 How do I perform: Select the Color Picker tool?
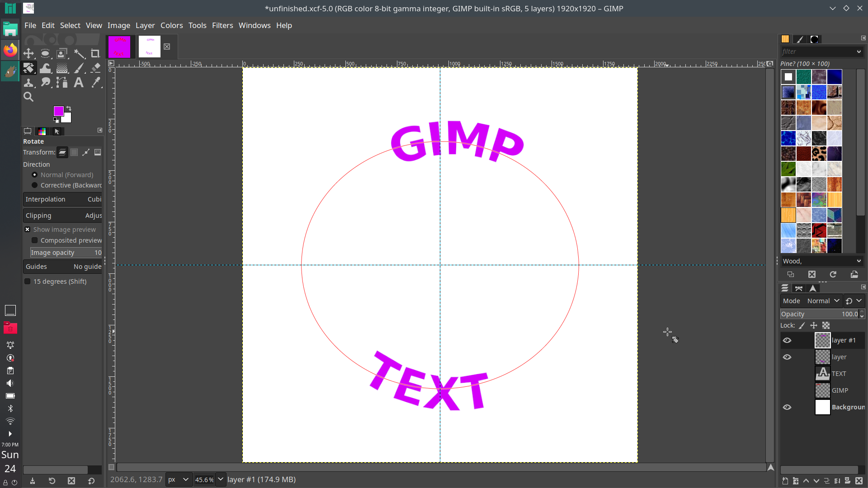tap(95, 82)
